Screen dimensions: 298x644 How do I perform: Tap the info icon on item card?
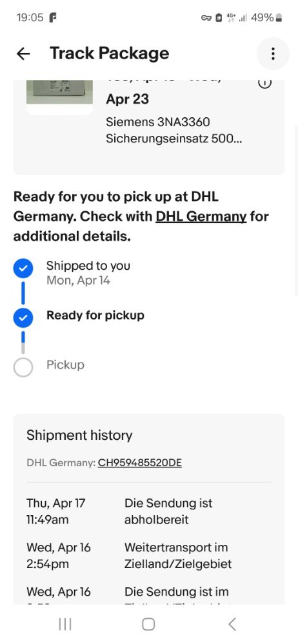264,83
